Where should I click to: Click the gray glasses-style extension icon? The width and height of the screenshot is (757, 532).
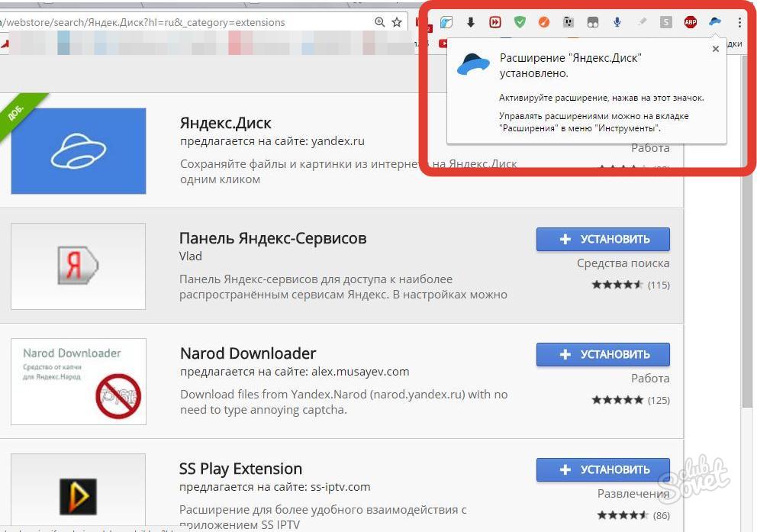click(x=593, y=22)
